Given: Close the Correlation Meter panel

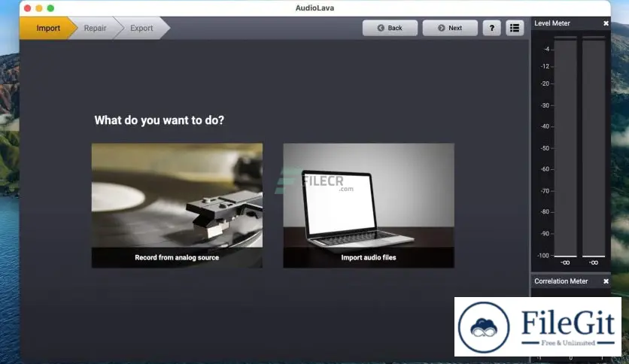Looking at the screenshot, I should point(606,281).
